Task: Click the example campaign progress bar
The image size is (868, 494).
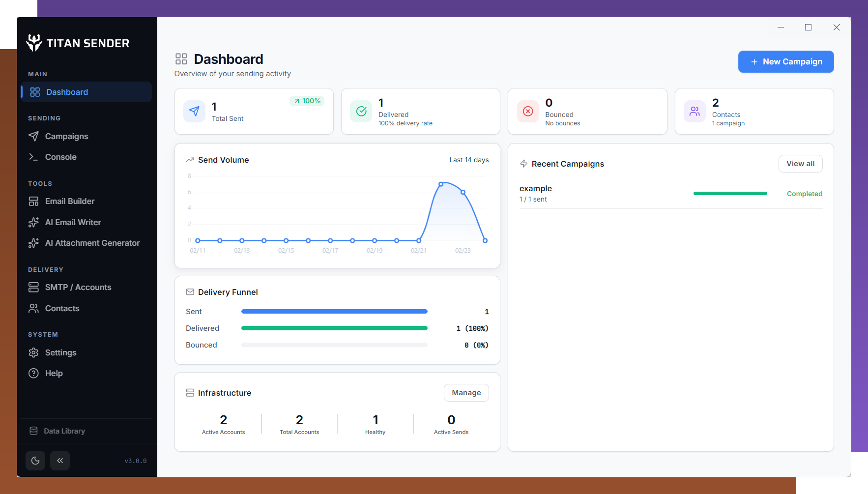Action: pos(730,193)
